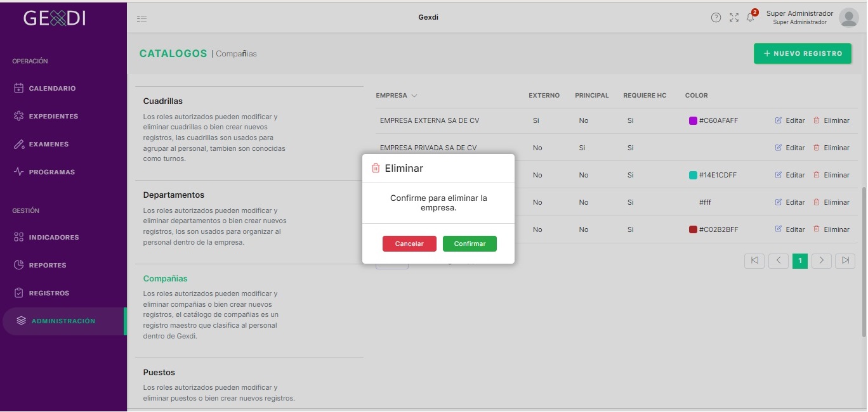The width and height of the screenshot is (868, 412).
Task: Toggle the sidebar collapse menu icon
Action: [141, 18]
